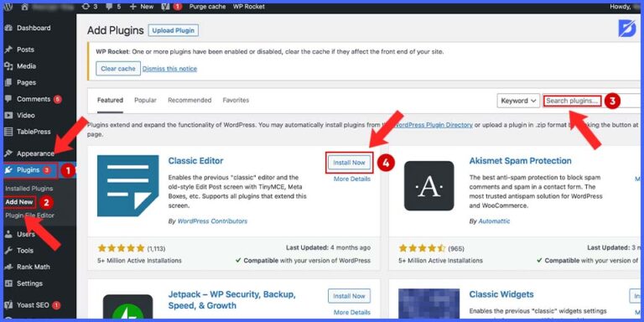
Task: Switch to the Popular tab
Action: (145, 101)
